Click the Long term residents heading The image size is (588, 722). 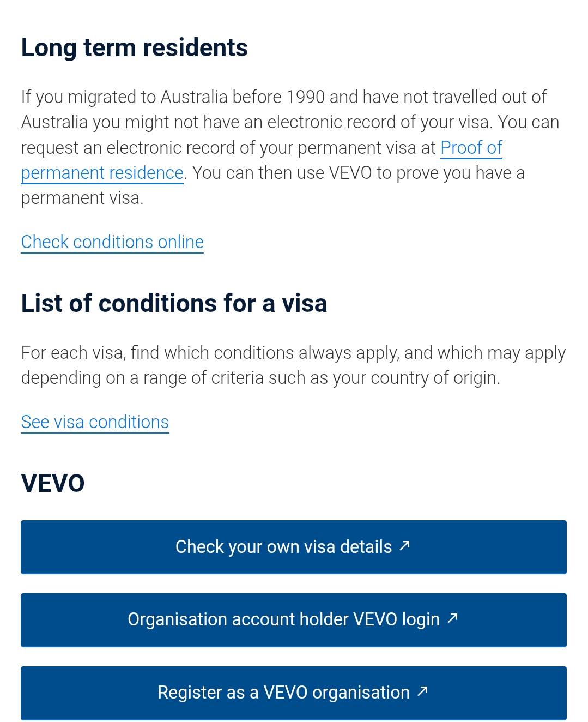click(134, 48)
